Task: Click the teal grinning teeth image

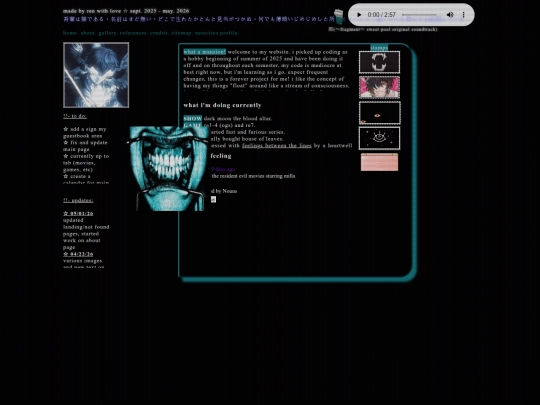Action: pyautogui.click(x=169, y=168)
